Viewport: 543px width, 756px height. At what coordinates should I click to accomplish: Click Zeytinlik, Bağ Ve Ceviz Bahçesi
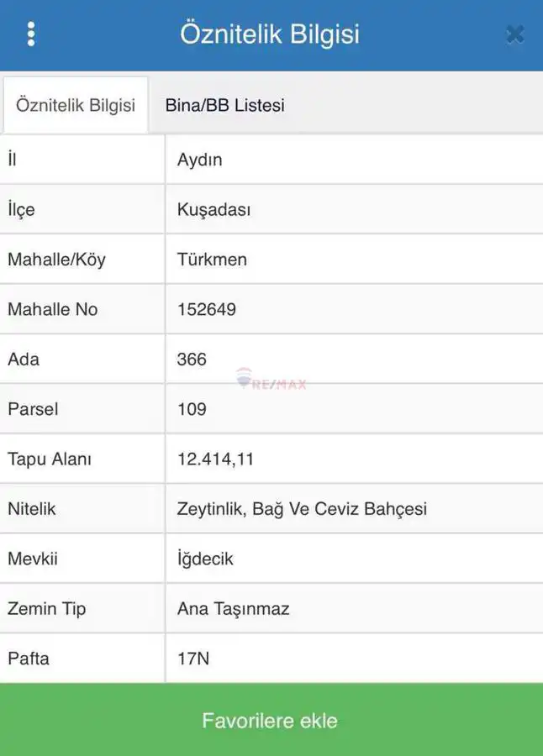302,509
